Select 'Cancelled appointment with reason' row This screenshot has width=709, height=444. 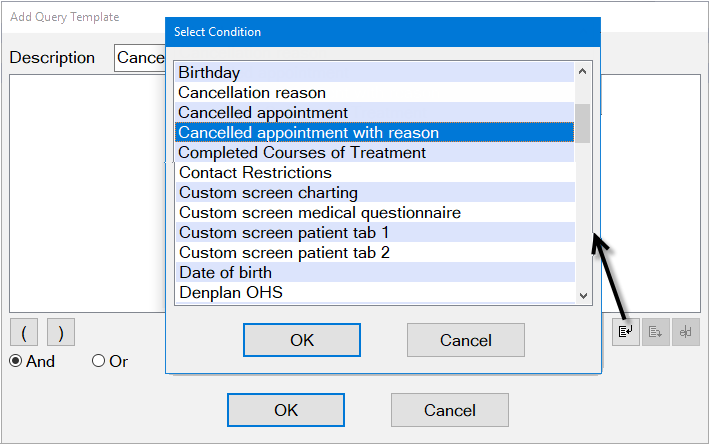point(374,132)
